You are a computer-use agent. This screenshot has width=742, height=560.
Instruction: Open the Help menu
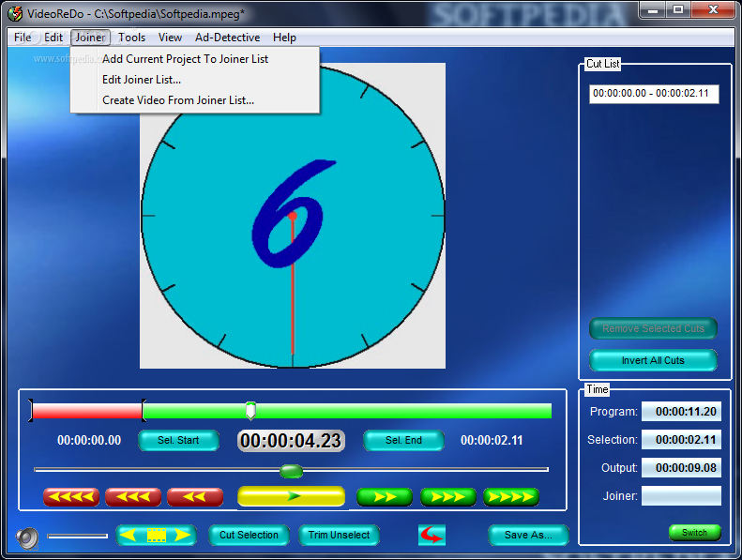284,38
